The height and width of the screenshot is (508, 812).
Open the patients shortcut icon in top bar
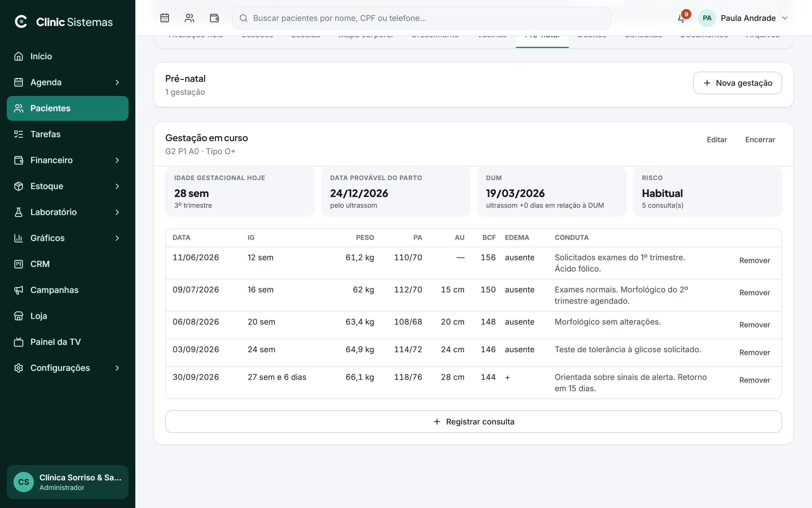point(189,18)
